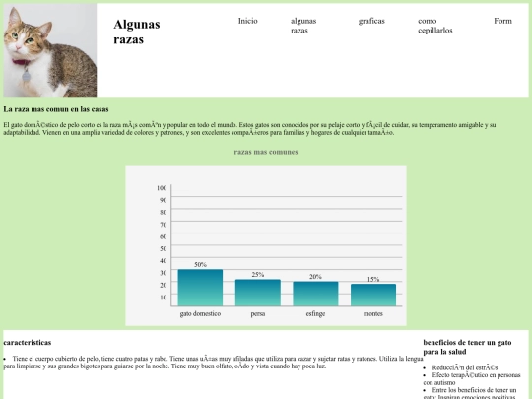
Task: Click the cat photo in the header
Action: tap(50, 50)
